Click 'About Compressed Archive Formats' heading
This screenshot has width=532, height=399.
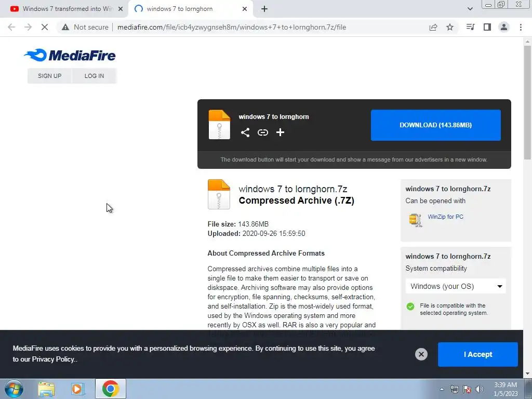pos(266,253)
